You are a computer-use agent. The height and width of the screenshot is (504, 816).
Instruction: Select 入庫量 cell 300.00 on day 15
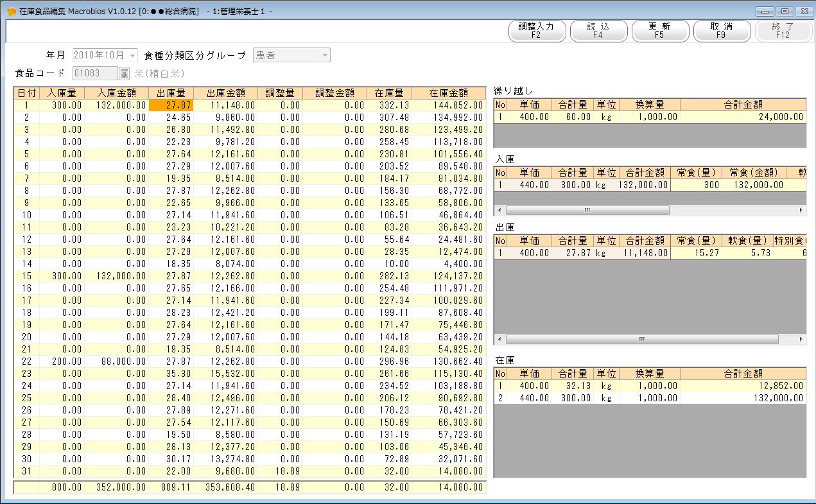click(x=62, y=276)
